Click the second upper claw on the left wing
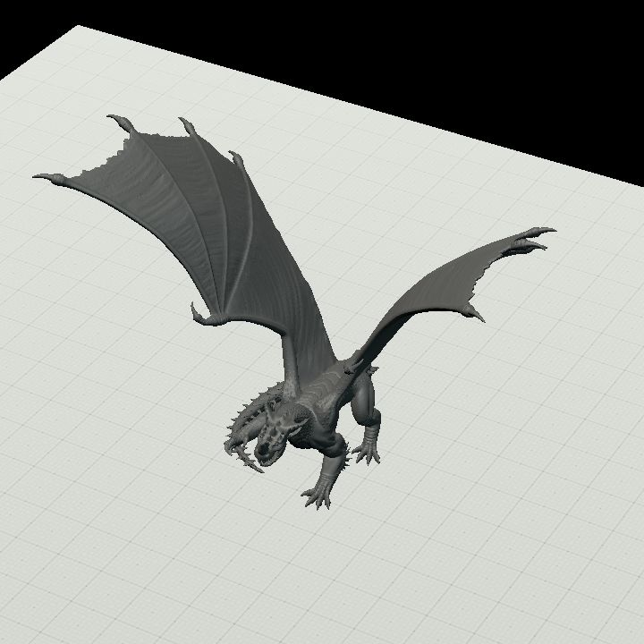 pyautogui.click(x=187, y=126)
